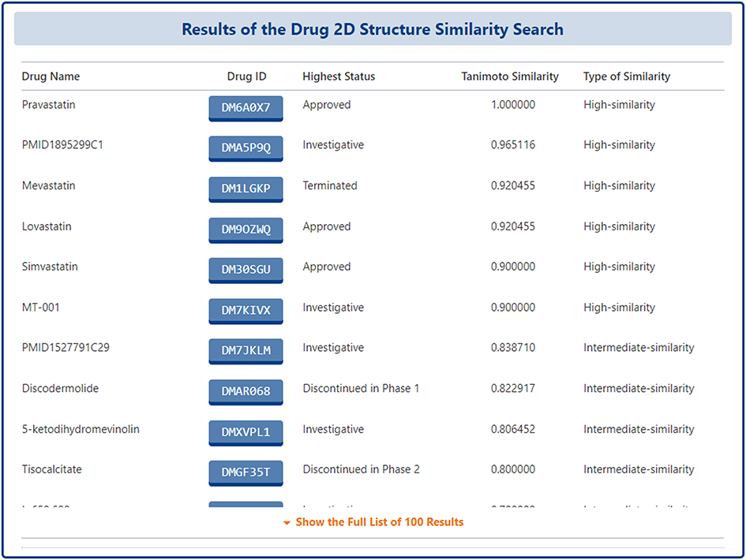746x560 pixels.
Task: Click the Pravastatin drug name text
Action: (49, 105)
